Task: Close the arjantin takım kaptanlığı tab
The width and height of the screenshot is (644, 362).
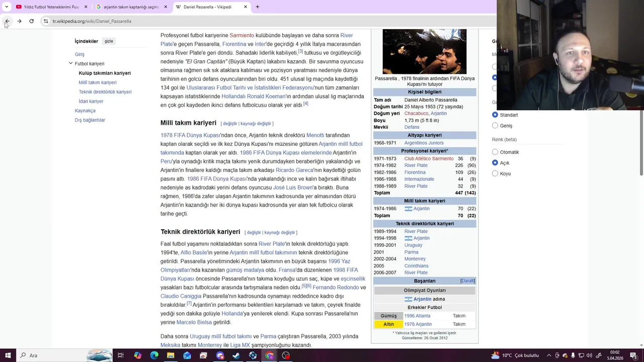Action: point(165,7)
